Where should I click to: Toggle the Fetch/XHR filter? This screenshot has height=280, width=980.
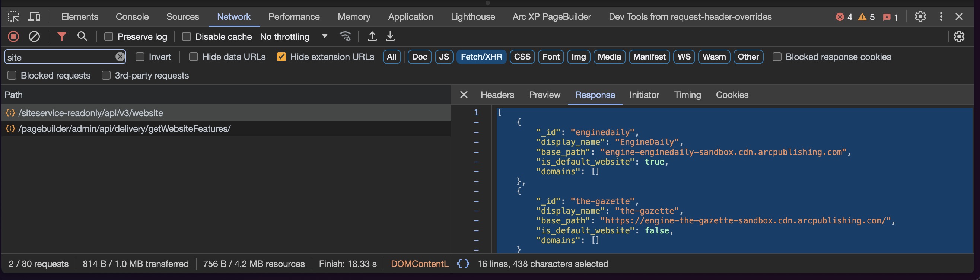point(481,57)
